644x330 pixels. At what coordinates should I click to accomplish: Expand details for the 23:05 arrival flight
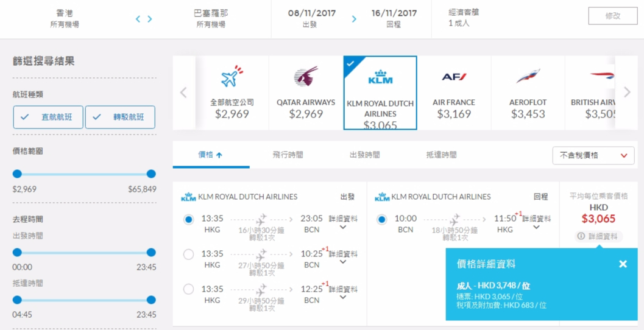pos(344,222)
